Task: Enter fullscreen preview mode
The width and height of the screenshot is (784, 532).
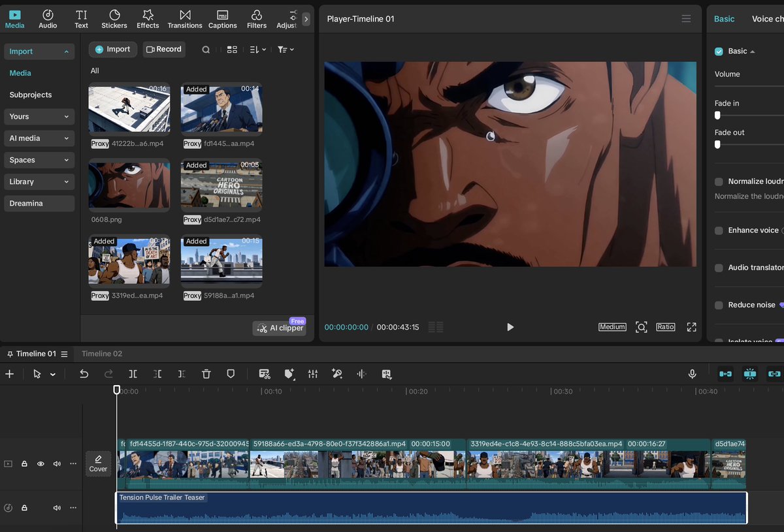Action: pos(691,327)
